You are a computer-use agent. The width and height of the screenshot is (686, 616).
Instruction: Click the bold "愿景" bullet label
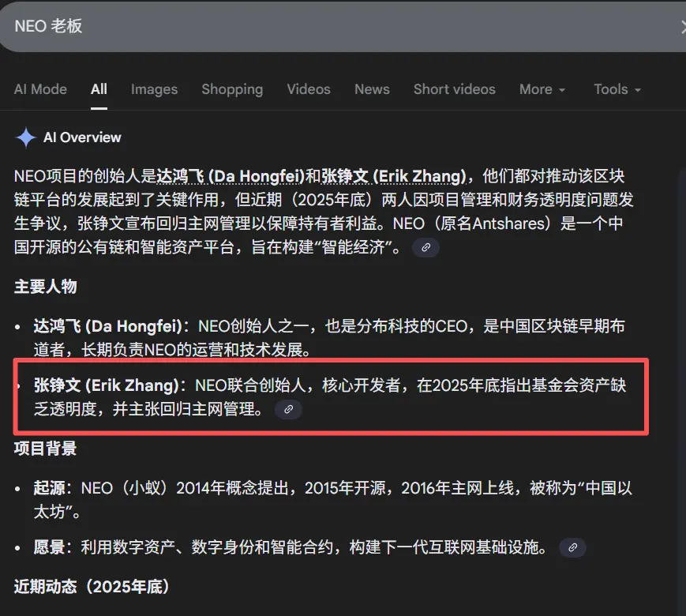[x=50, y=547]
